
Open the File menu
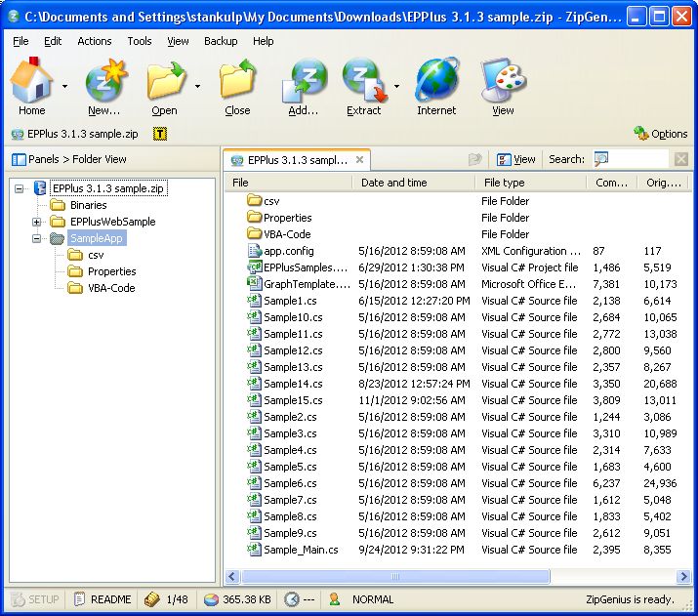(x=21, y=41)
